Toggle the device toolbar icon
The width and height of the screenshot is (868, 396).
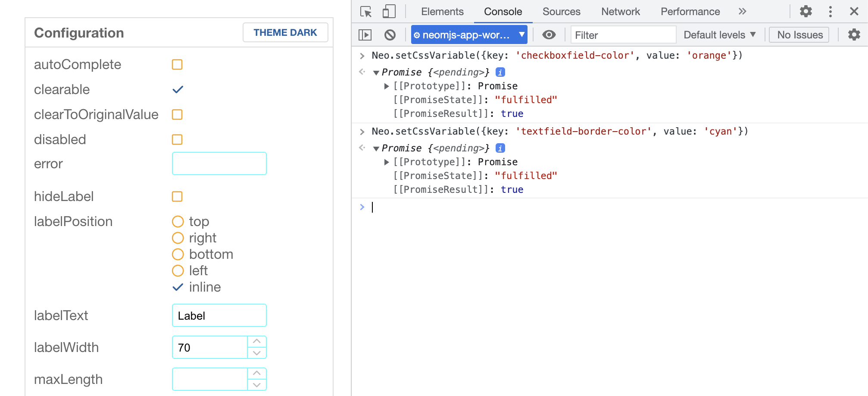tap(389, 12)
